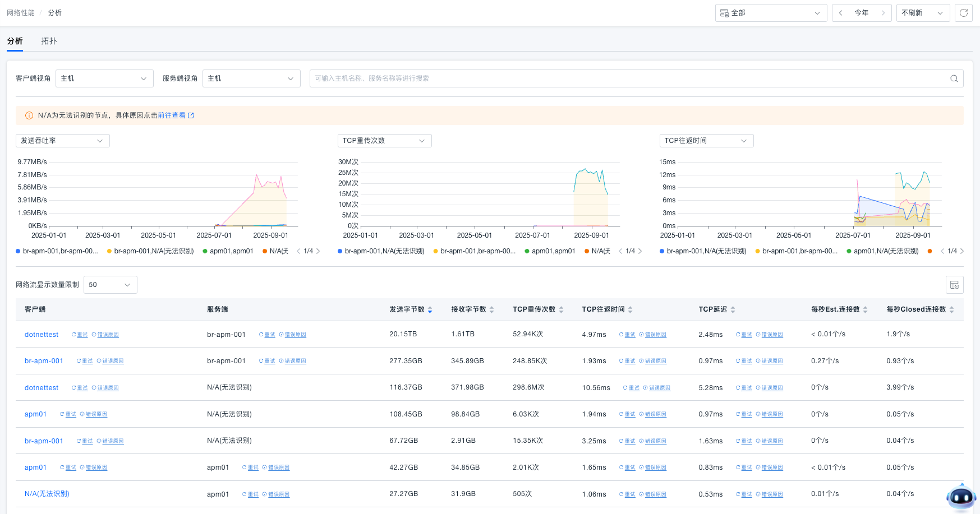The width and height of the screenshot is (980, 514).
Task: Sort by 发送字节数 column
Action: [x=430, y=309]
